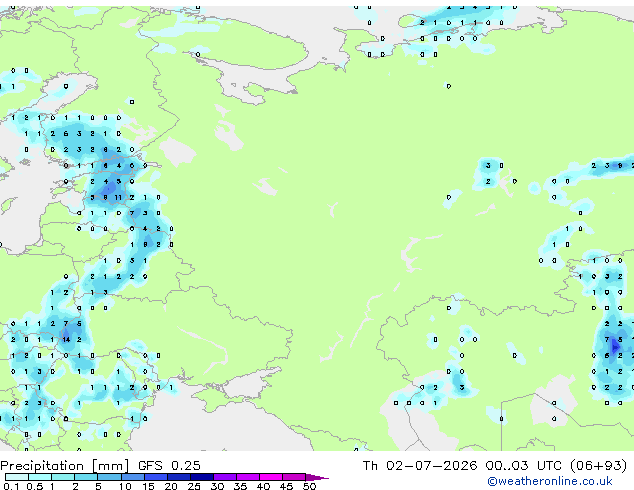The image size is (634, 490).
Task: Select the 0.1–0.5 mm lightest legend swatch
Action: [17, 477]
